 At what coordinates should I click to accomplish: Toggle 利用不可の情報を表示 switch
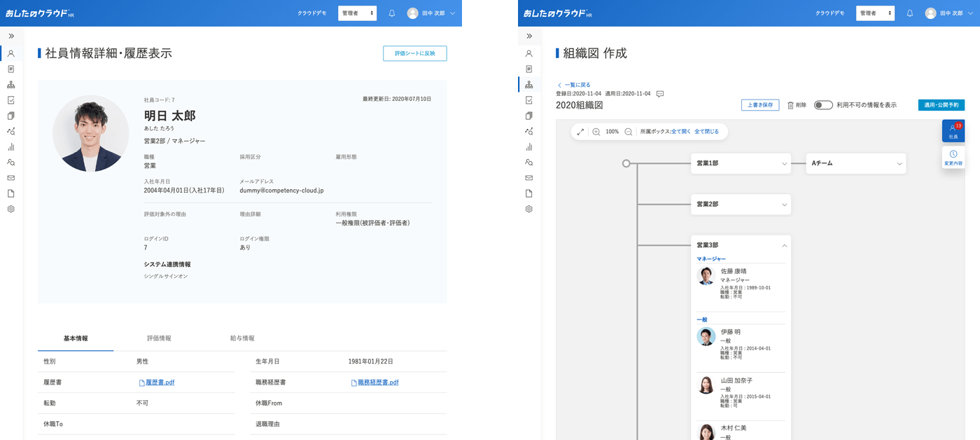click(x=823, y=105)
